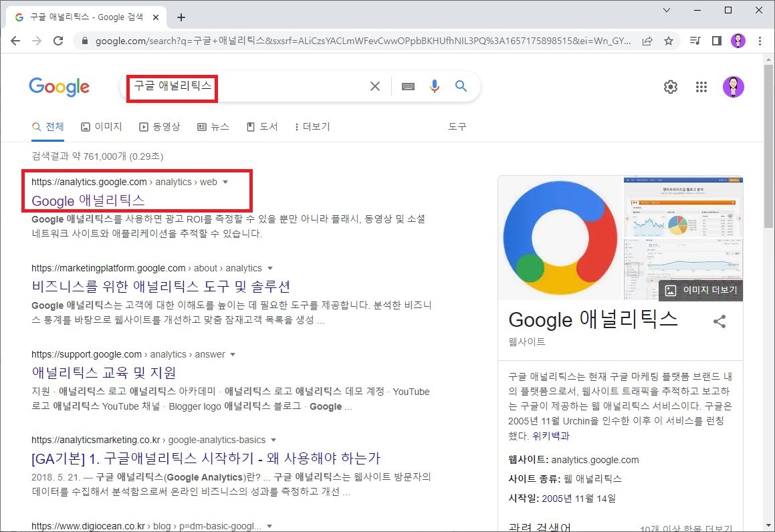The image size is (775, 532).
Task: Click the address bar URL
Action: pyautogui.click(x=363, y=41)
